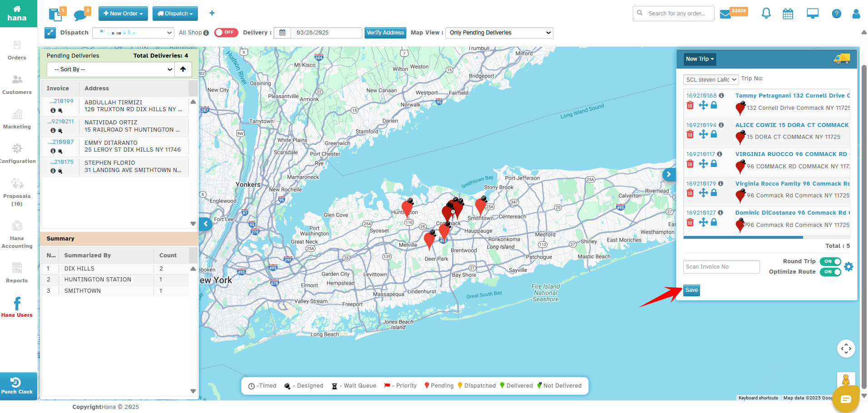Screen dimensions: 868x413
Task: Go to Proposals in sidebar
Action: 17,192
